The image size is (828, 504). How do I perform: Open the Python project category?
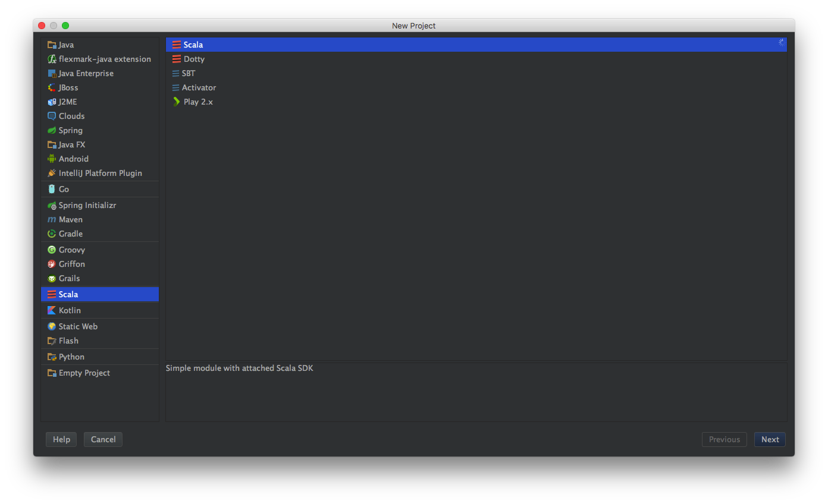point(71,357)
